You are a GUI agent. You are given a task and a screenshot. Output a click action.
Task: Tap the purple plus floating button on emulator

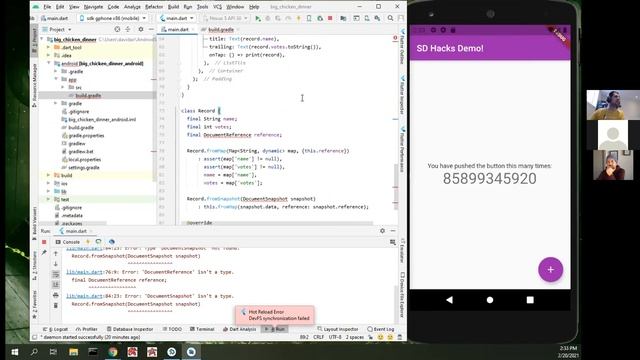click(x=551, y=270)
